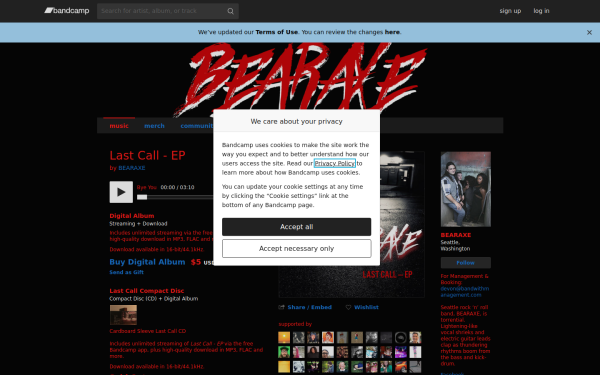Click the Bye You track title

coord(147,188)
